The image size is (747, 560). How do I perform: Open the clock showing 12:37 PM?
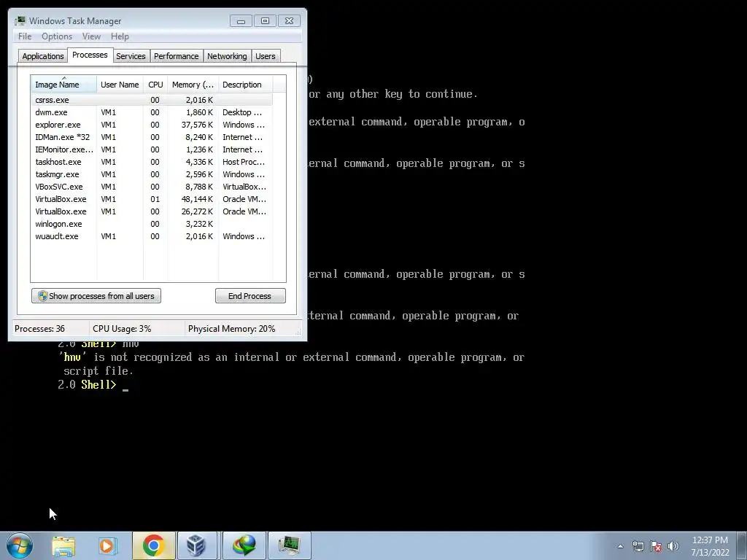tap(710, 546)
